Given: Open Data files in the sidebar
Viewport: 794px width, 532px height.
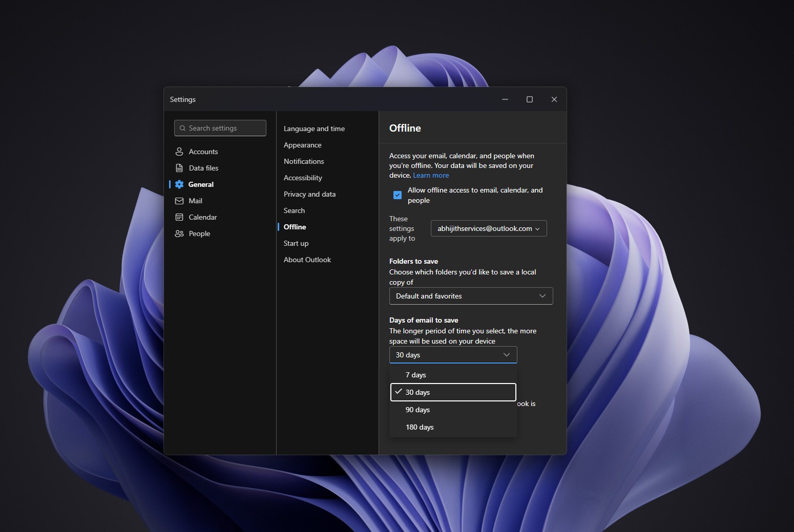Looking at the screenshot, I should tap(203, 168).
